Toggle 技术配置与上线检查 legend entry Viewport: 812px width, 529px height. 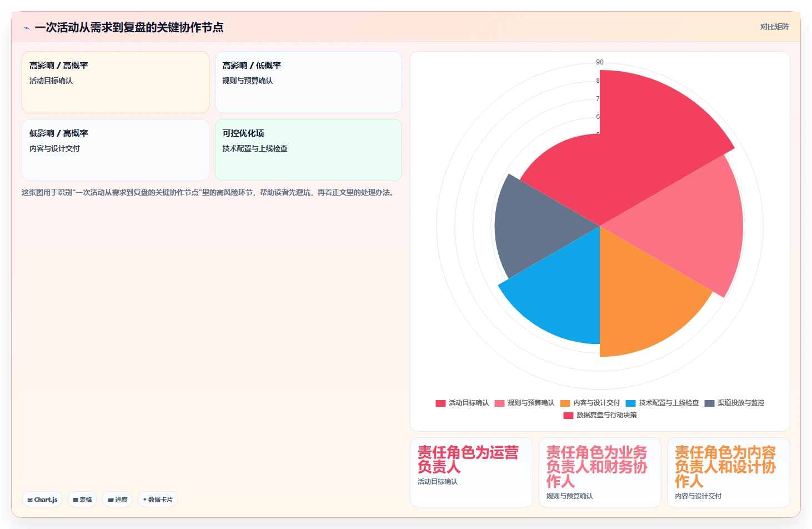662,403
